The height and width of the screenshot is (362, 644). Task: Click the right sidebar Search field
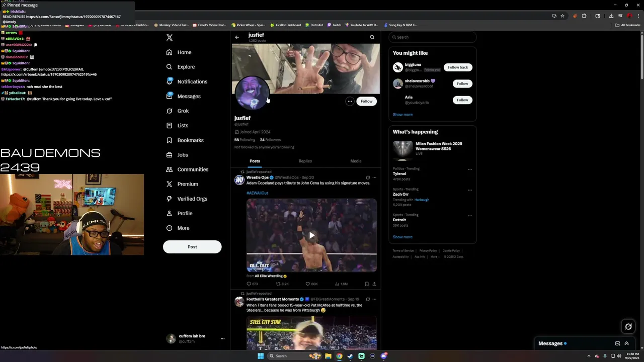pos(432,37)
